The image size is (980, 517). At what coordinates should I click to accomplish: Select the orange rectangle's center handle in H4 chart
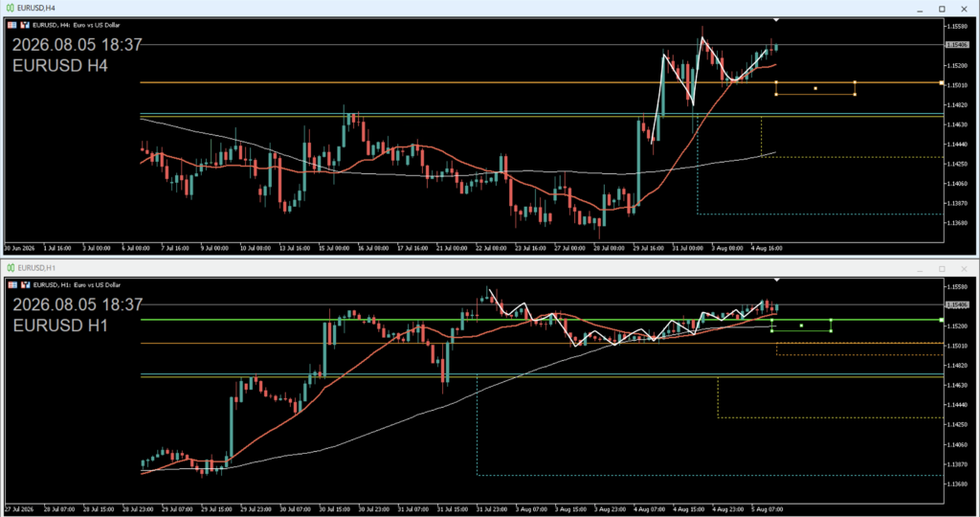[x=815, y=89]
